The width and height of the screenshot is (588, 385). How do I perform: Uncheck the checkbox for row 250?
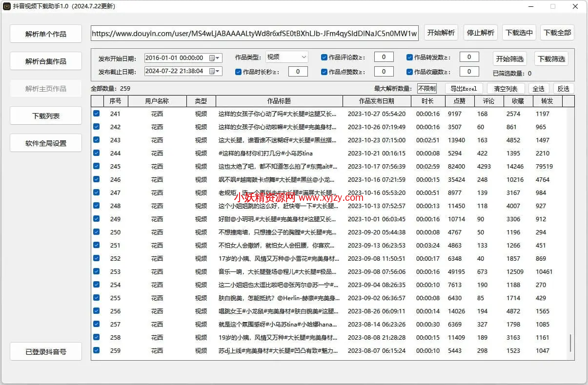pos(97,232)
